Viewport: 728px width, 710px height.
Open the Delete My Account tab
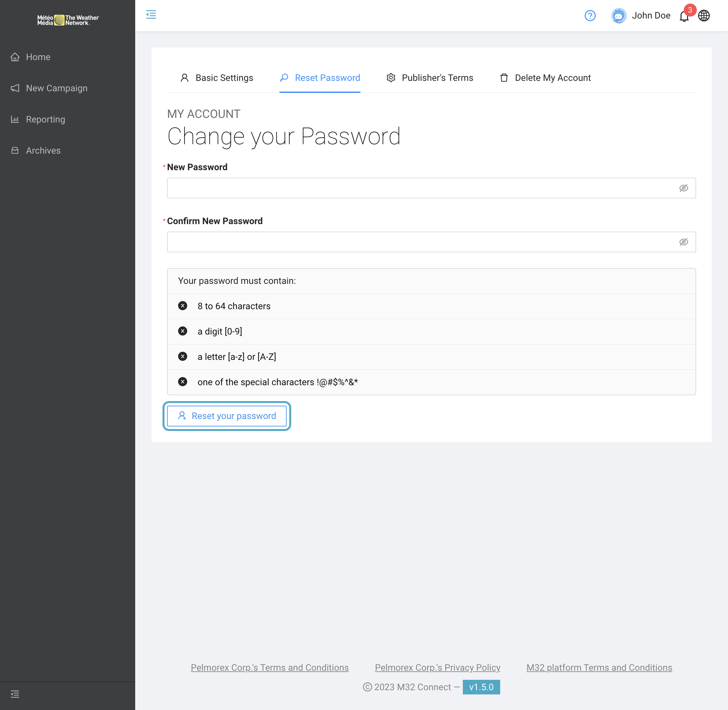[545, 78]
